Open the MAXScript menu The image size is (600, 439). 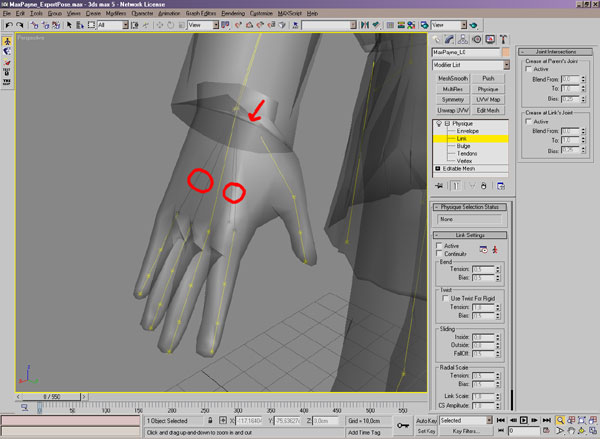[290, 13]
